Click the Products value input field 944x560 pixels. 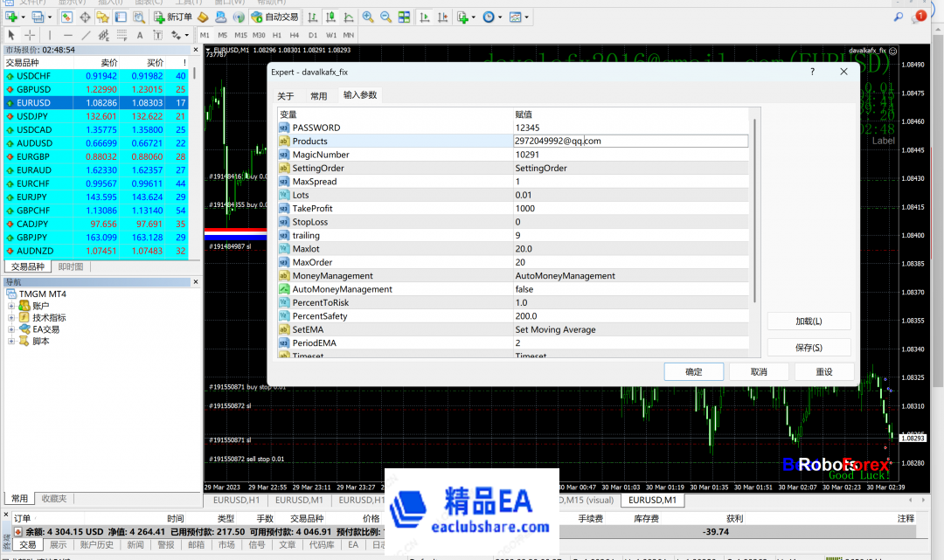point(629,141)
